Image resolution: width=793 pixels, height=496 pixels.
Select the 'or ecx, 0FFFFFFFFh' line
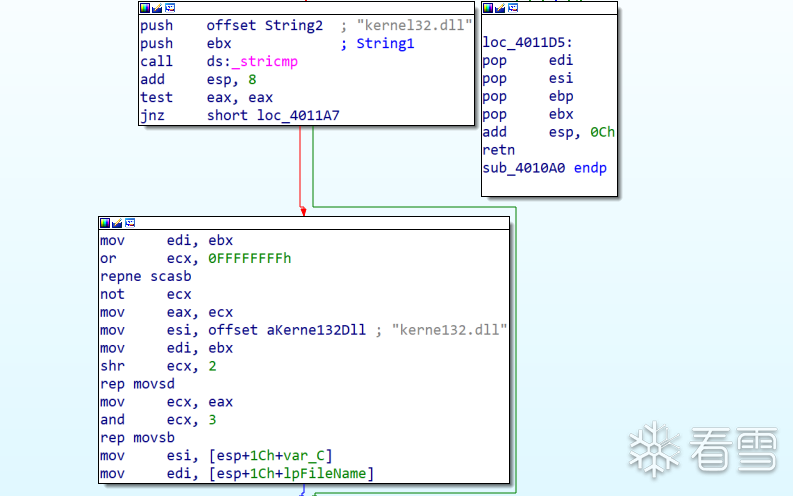coord(196,258)
